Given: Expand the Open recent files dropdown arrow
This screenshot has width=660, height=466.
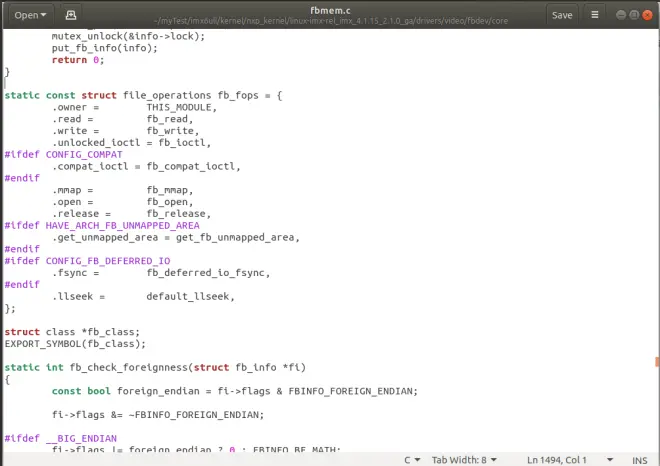Looking at the screenshot, I should click(43, 15).
